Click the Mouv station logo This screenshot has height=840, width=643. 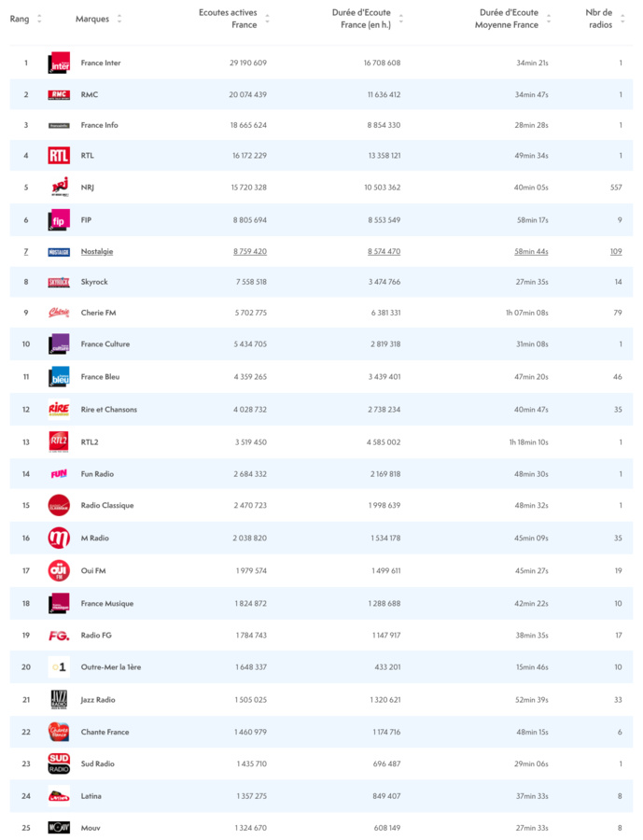point(58,827)
